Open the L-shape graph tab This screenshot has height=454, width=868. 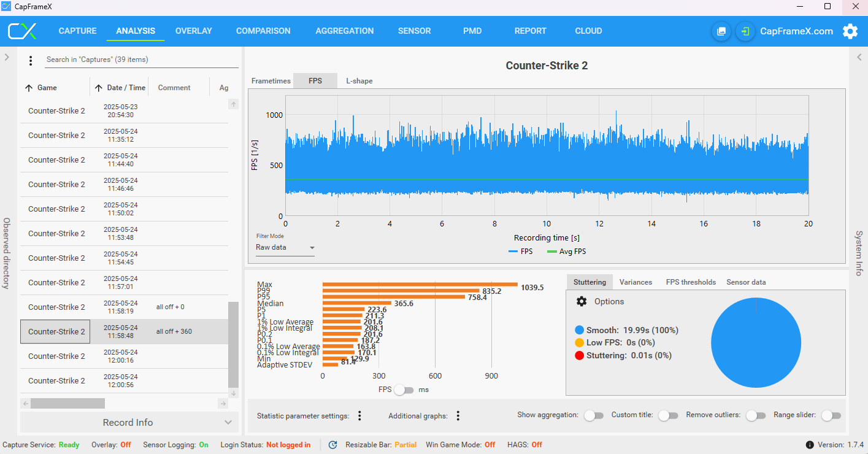[x=359, y=81]
